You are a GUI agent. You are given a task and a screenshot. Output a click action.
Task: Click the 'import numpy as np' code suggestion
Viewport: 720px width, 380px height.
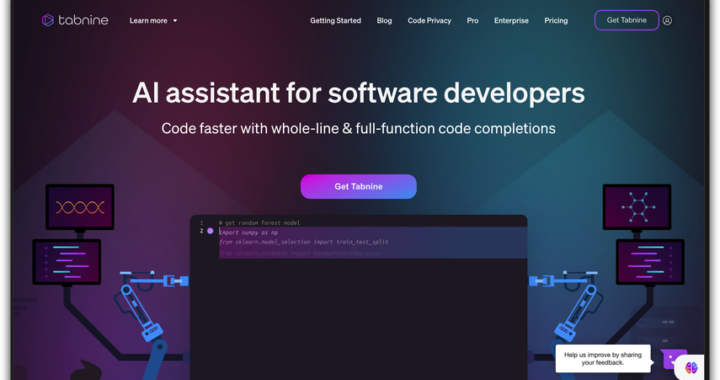click(x=248, y=232)
